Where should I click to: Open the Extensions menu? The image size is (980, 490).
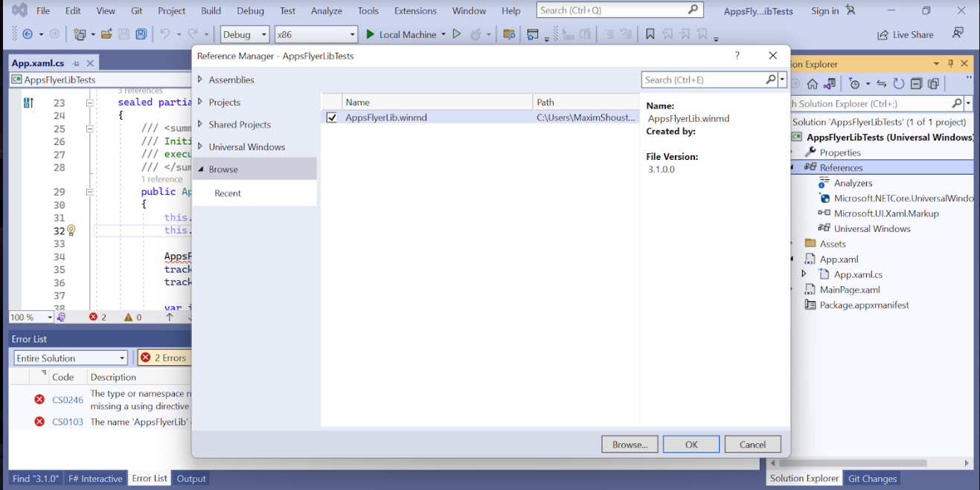[x=415, y=10]
